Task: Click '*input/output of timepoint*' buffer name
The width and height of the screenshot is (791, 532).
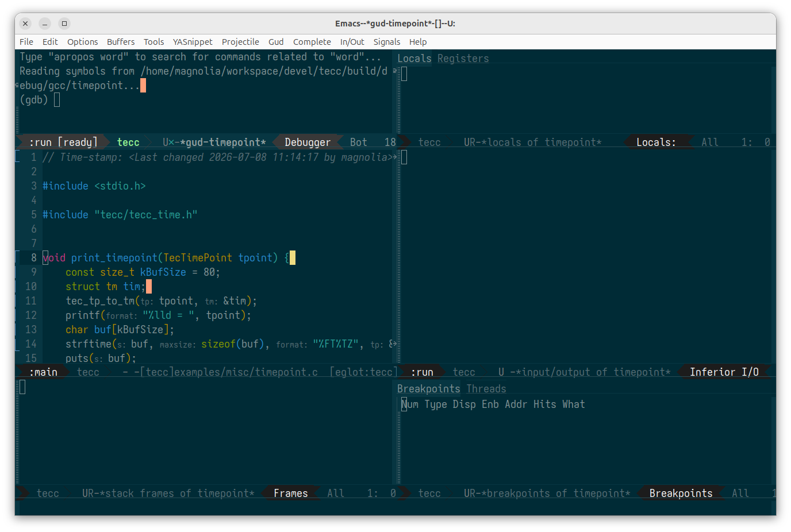Action: (x=593, y=372)
